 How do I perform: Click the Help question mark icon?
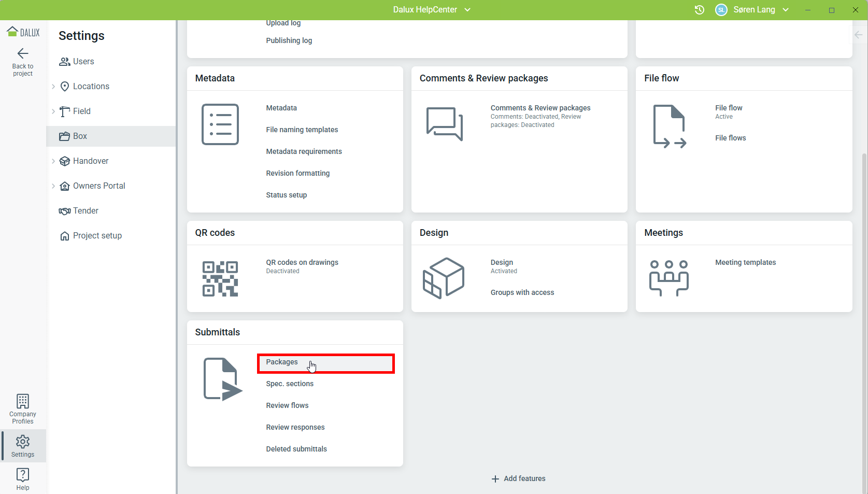23,475
